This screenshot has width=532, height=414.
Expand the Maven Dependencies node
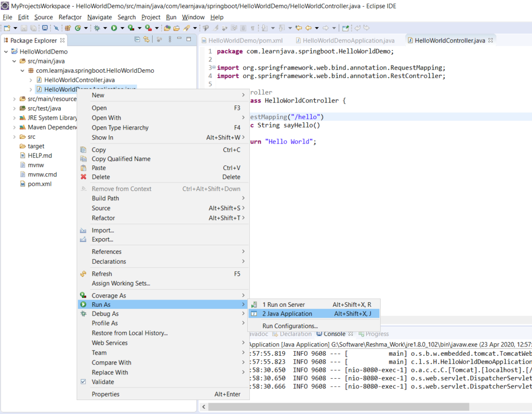pyautogui.click(x=14, y=127)
